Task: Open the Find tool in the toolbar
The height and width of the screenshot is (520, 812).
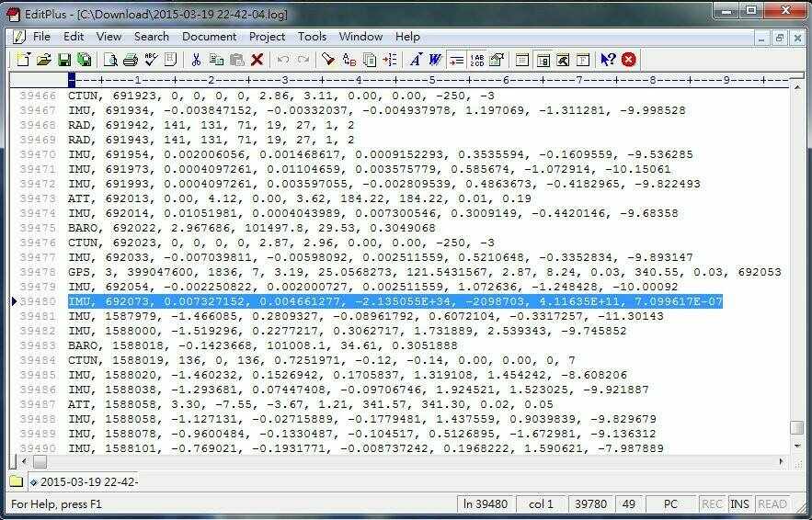Action: pyautogui.click(x=327, y=60)
